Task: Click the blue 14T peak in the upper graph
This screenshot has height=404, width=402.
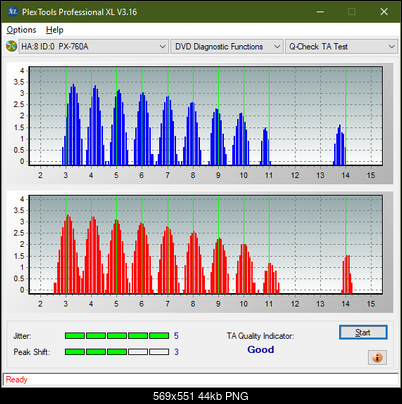Action: pyautogui.click(x=340, y=145)
